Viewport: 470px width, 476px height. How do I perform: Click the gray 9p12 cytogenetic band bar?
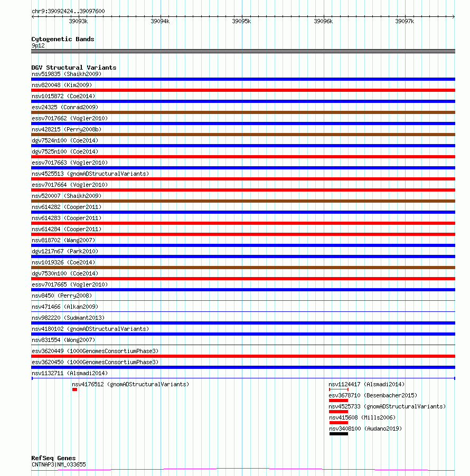pos(243,51)
